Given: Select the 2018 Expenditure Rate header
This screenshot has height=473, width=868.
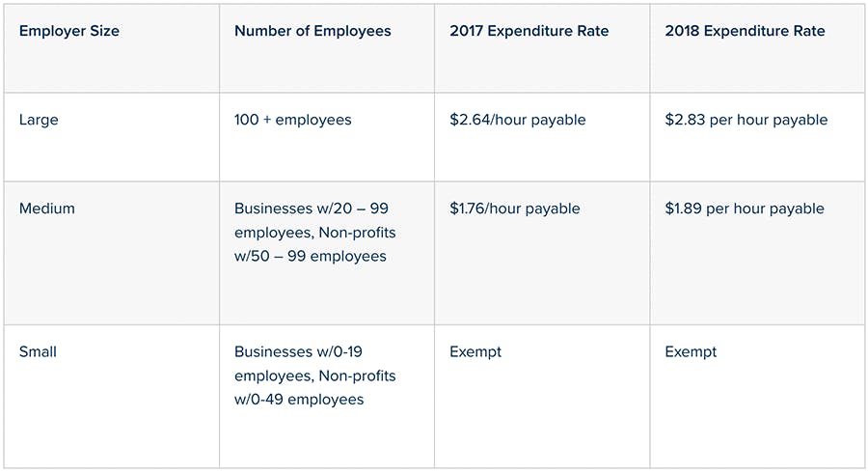Looking at the screenshot, I should pos(745,31).
